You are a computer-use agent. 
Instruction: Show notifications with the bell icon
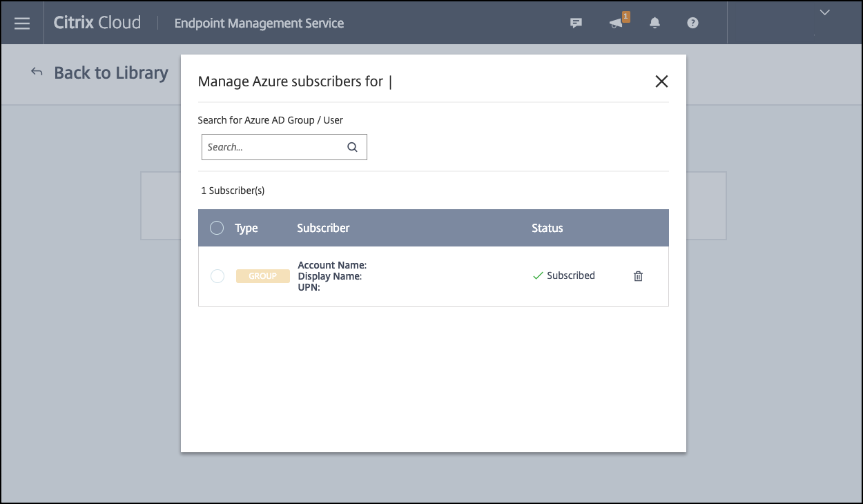tap(654, 23)
